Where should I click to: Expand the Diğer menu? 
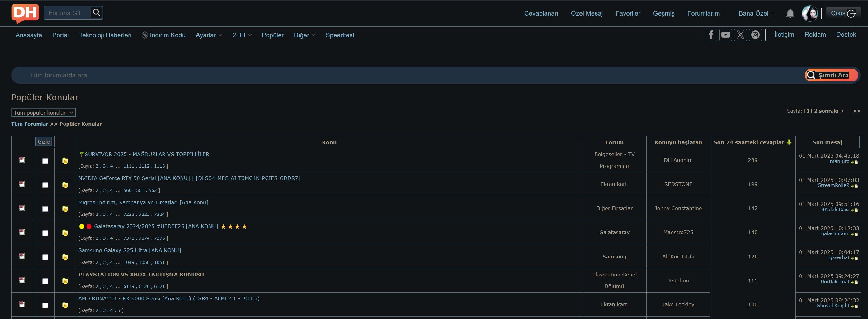(x=304, y=35)
